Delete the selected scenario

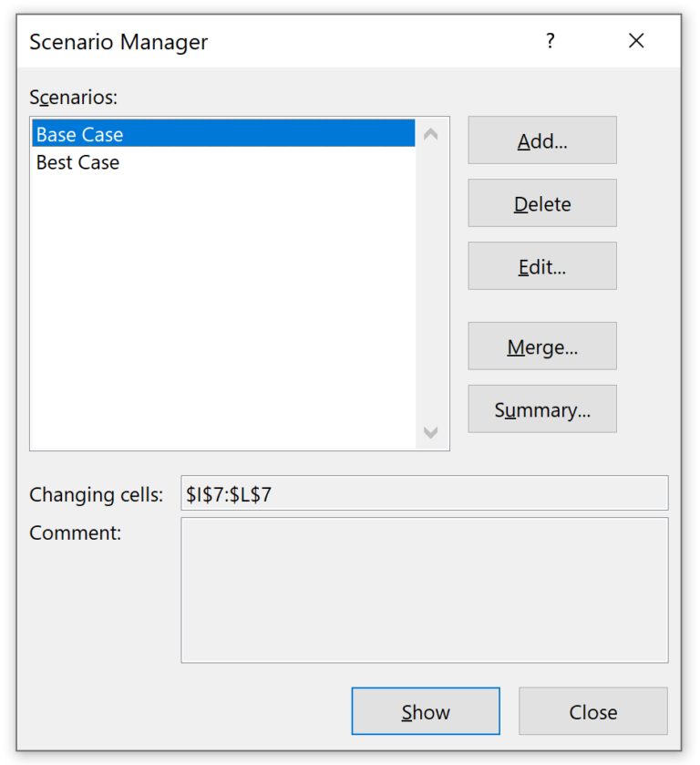pyautogui.click(x=541, y=202)
